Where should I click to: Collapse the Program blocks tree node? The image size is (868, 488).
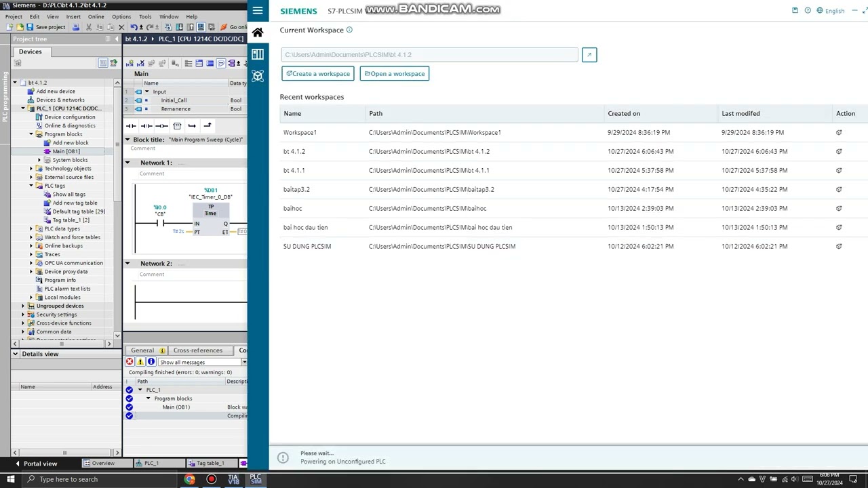pyautogui.click(x=31, y=134)
